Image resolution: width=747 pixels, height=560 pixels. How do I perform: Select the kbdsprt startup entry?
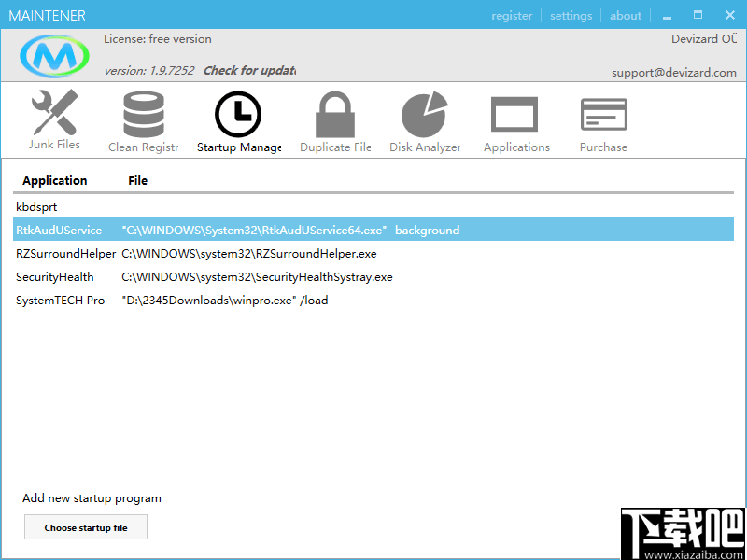[x=373, y=207]
